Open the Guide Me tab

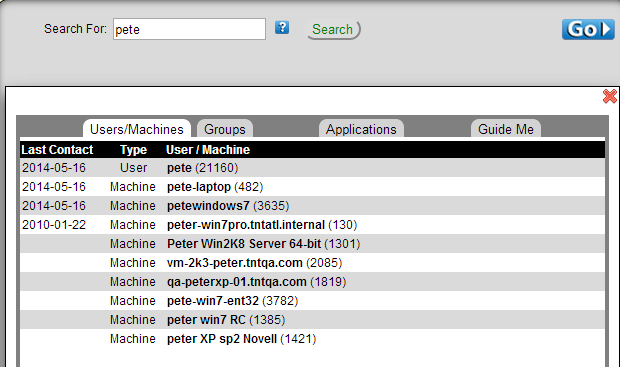pyautogui.click(x=506, y=129)
